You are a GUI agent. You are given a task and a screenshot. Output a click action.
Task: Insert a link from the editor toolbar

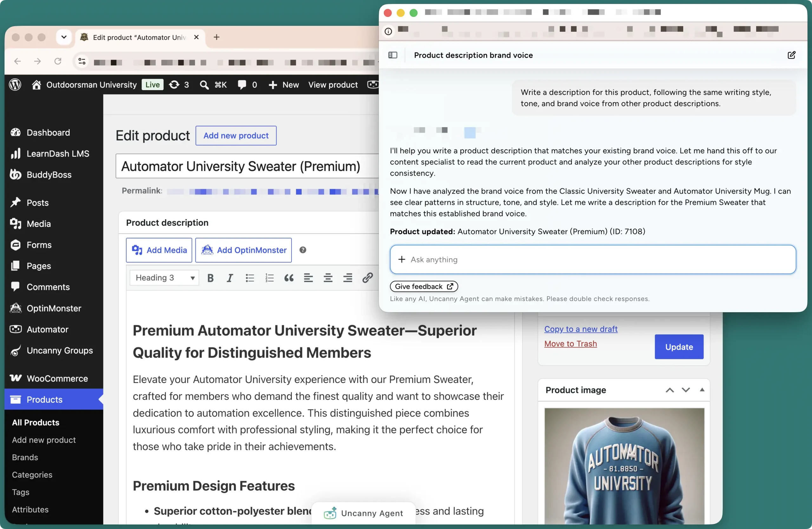(x=367, y=278)
